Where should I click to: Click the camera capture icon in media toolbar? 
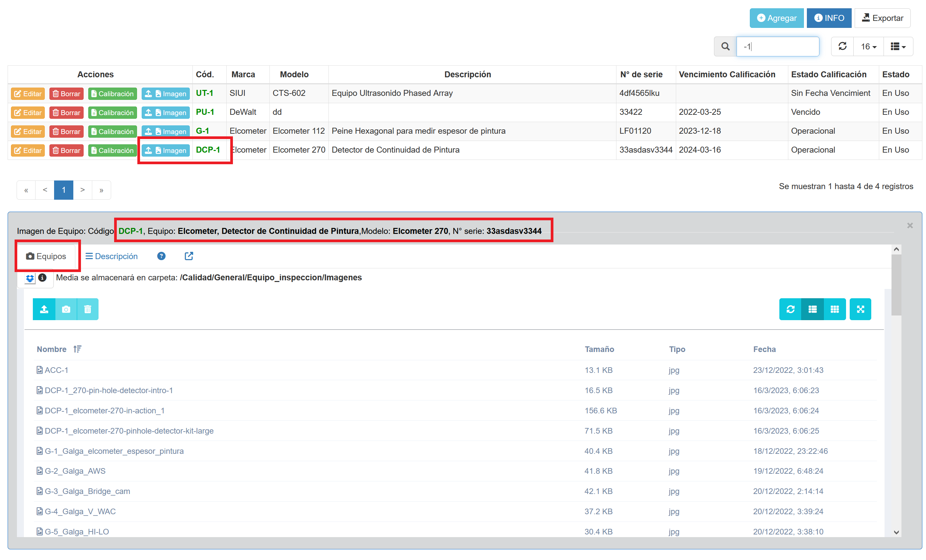tap(66, 309)
